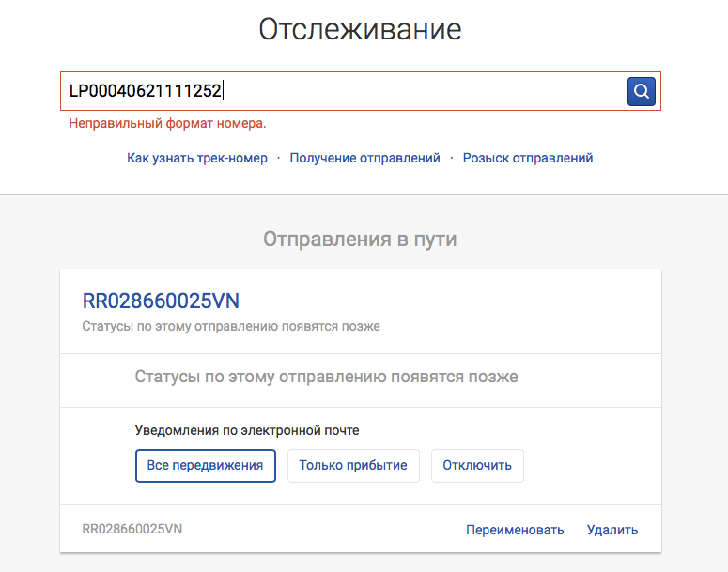
Task: Click the 'Уведомления по электронной почте' label
Action: (247, 430)
